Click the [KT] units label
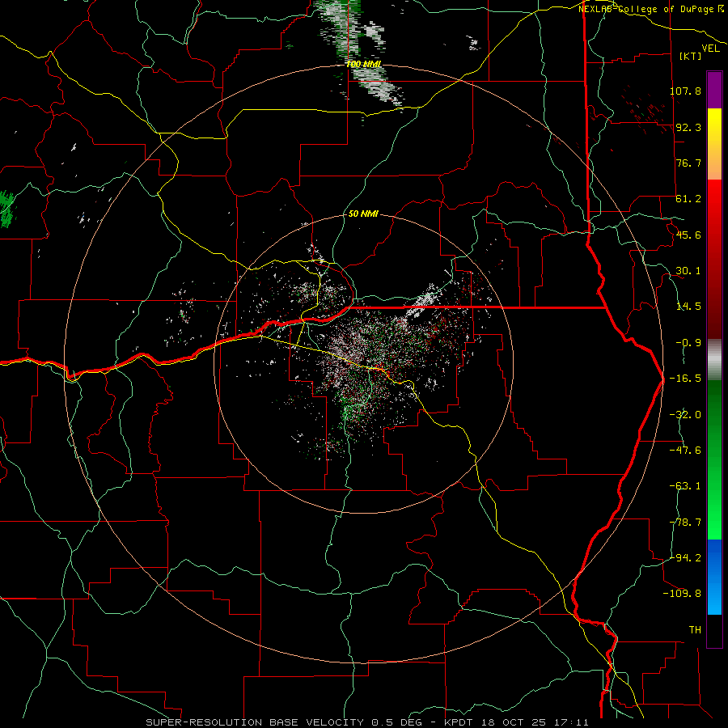The image size is (728, 728). pyautogui.click(x=691, y=56)
